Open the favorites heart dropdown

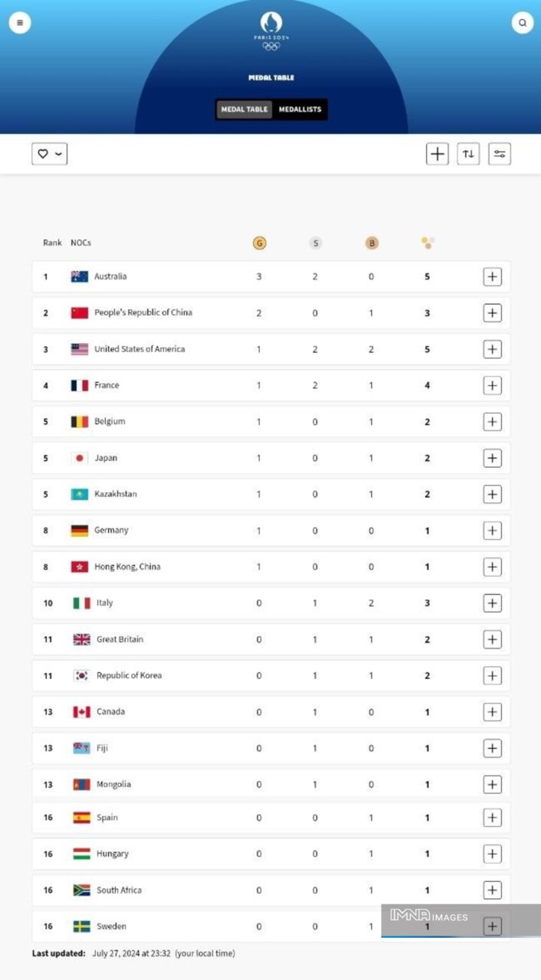tap(50, 154)
